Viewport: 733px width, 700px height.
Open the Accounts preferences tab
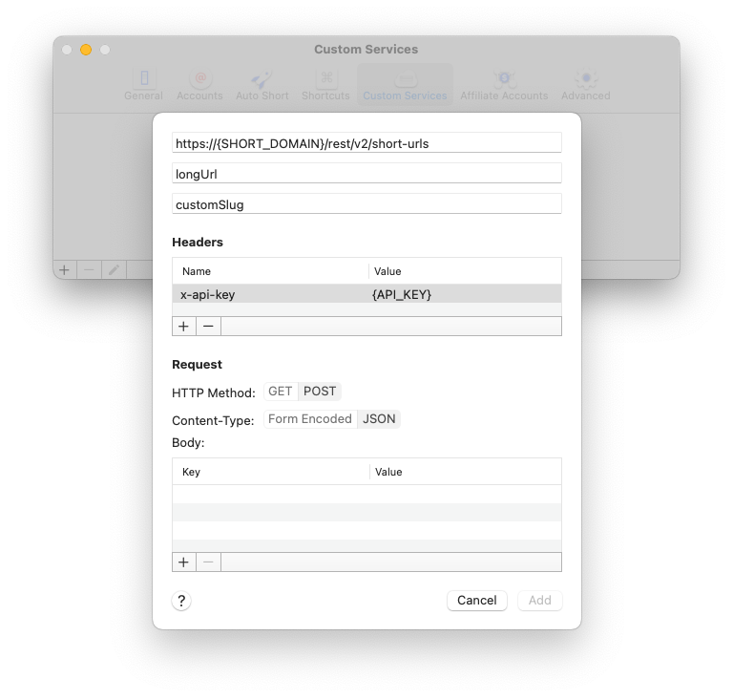[199, 85]
